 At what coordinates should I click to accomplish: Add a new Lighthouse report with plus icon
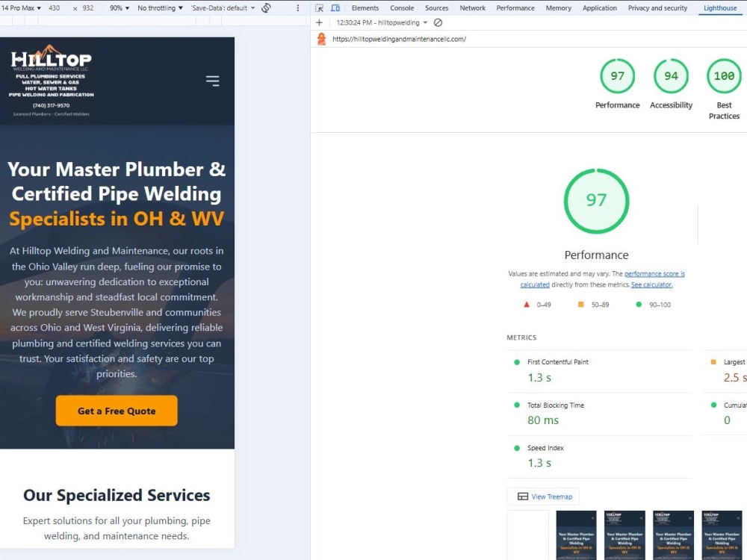click(x=319, y=22)
